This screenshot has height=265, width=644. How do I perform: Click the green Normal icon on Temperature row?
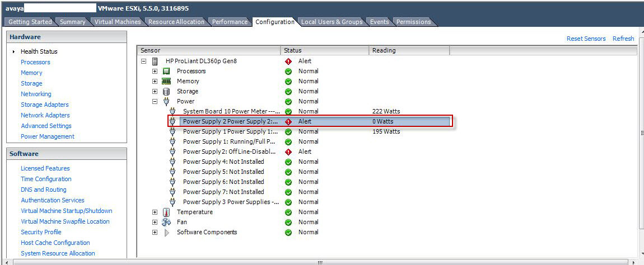tap(288, 212)
